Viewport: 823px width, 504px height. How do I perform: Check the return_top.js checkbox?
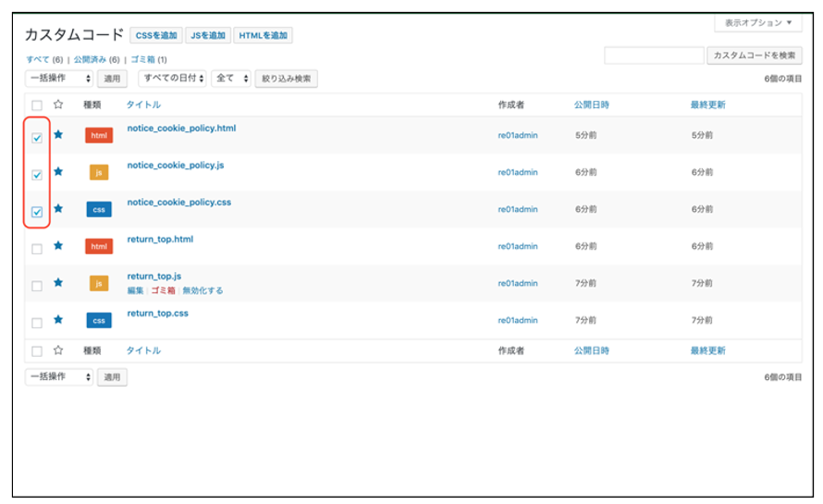click(37, 286)
